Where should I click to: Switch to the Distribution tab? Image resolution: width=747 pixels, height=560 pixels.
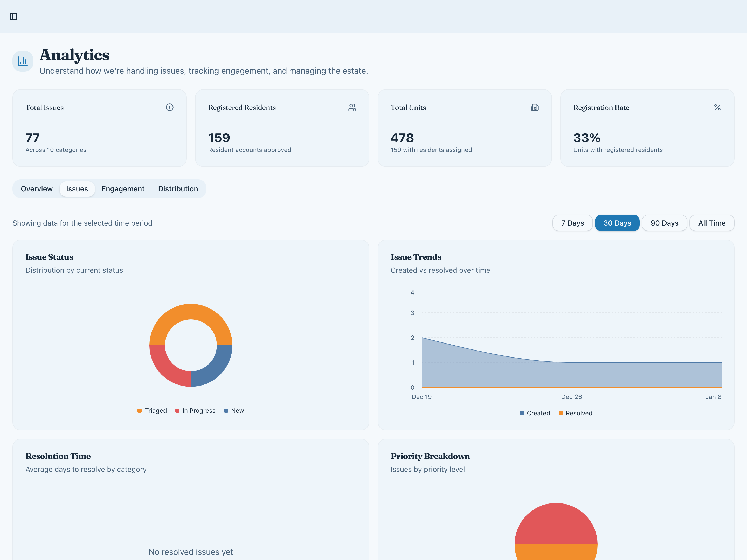click(178, 189)
